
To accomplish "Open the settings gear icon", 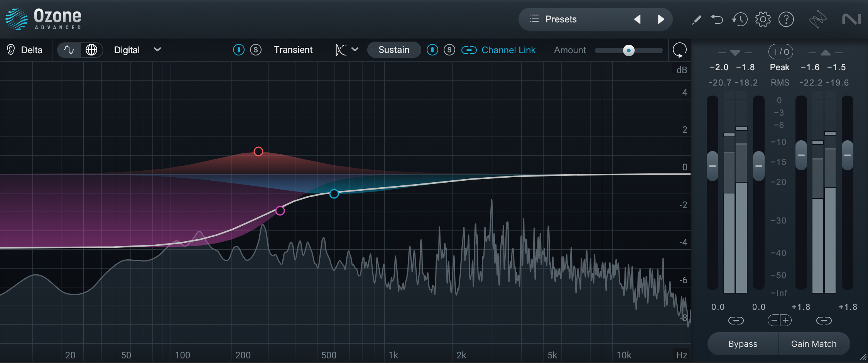I will click(763, 19).
